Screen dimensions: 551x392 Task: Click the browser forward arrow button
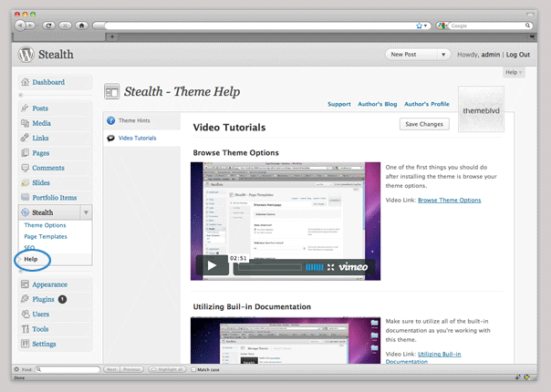pyautogui.click(x=31, y=26)
